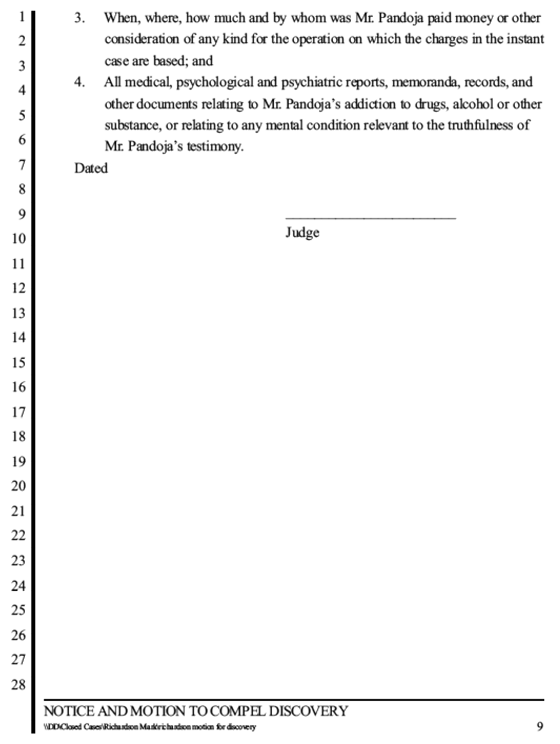Click line number 10 in the margin
The height and width of the screenshot is (744, 560).
point(18,238)
